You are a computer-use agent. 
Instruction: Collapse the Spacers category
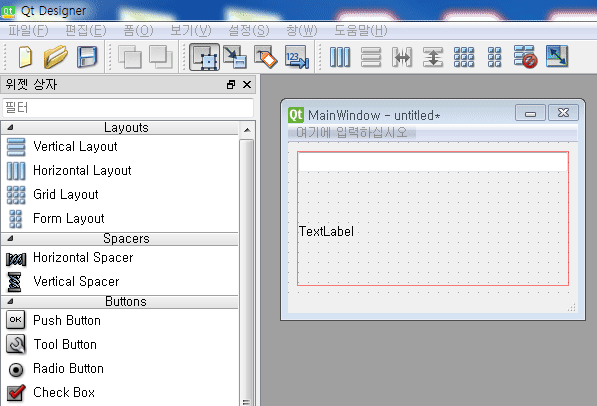tap(10, 239)
